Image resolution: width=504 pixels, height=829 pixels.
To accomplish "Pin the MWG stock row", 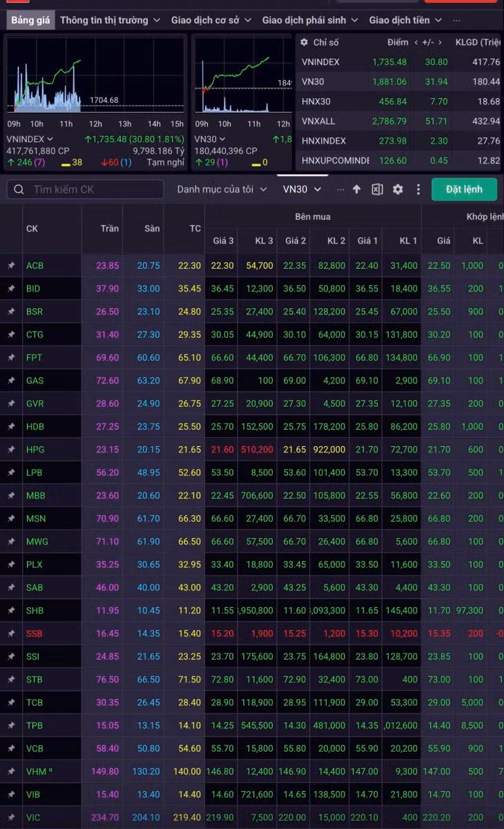I will 11,542.
